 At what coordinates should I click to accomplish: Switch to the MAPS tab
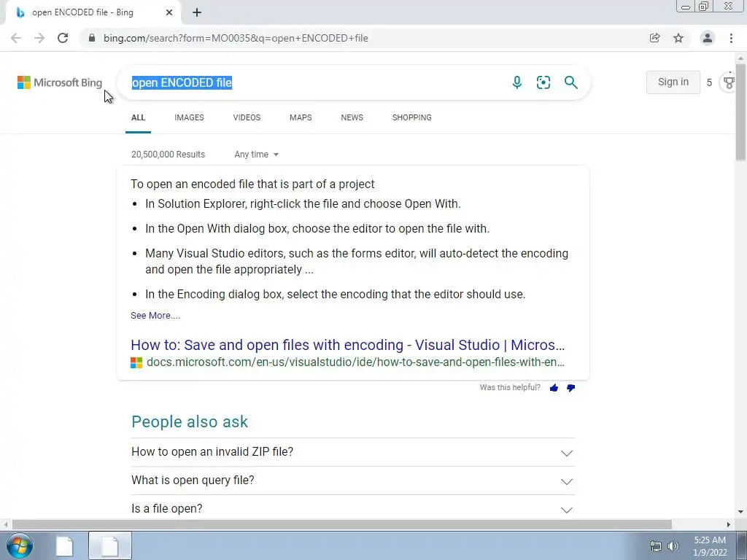[301, 117]
